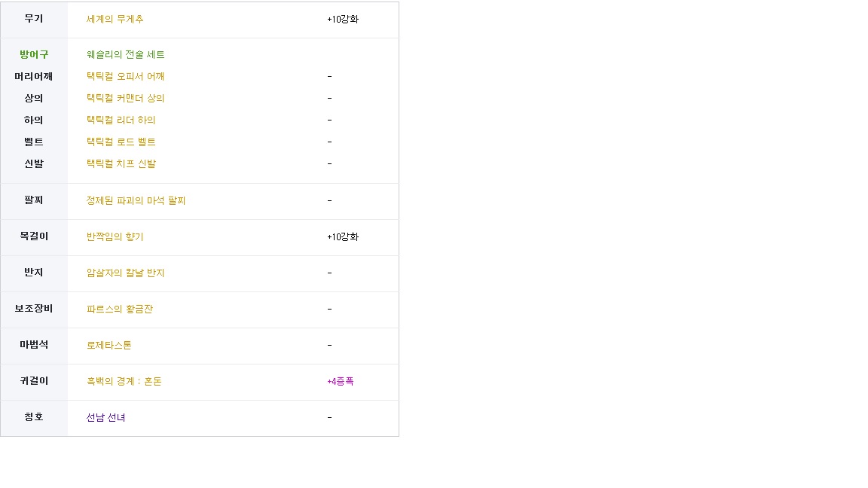
Task: Select the 방어구 category header
Action: (x=34, y=55)
